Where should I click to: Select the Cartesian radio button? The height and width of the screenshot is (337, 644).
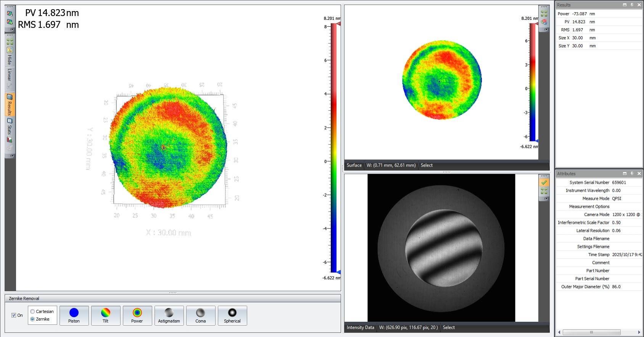(x=32, y=311)
